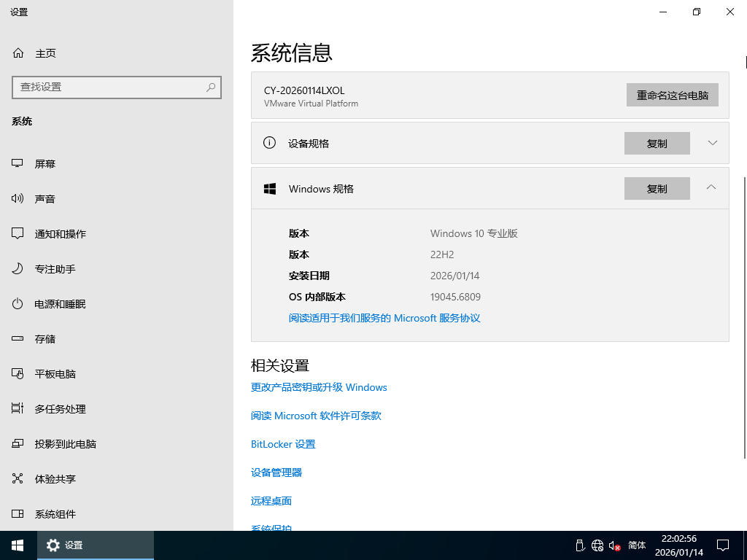Open the Display (屏幕) settings icon
The image size is (747, 560).
(x=18, y=164)
